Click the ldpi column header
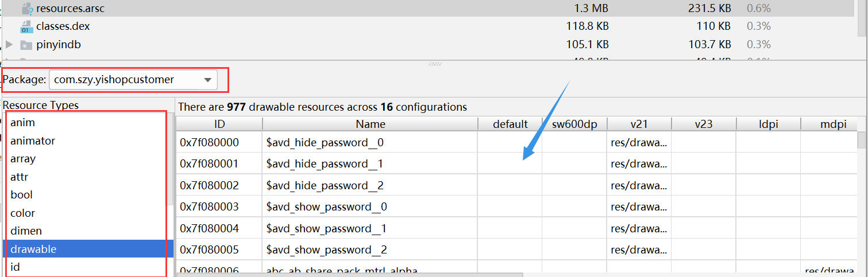 (x=767, y=124)
